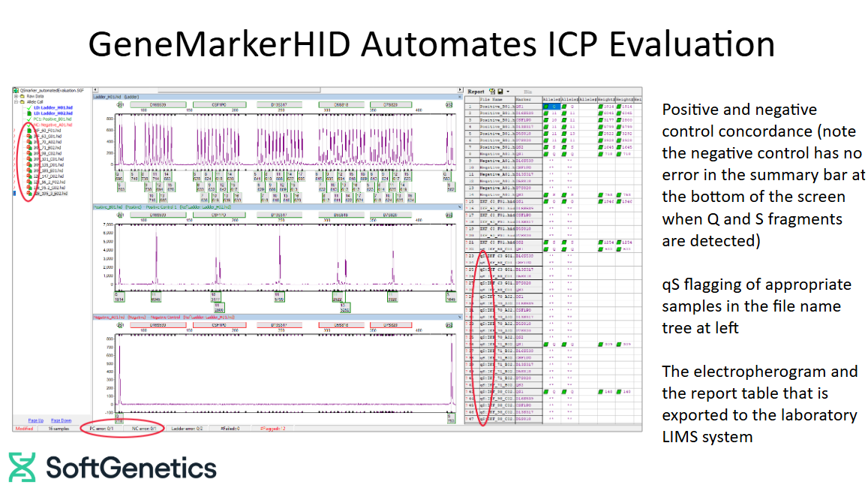868x485 pixels.
Task: Click the Ladder error: 0/2 status entry
Action: pos(187,429)
